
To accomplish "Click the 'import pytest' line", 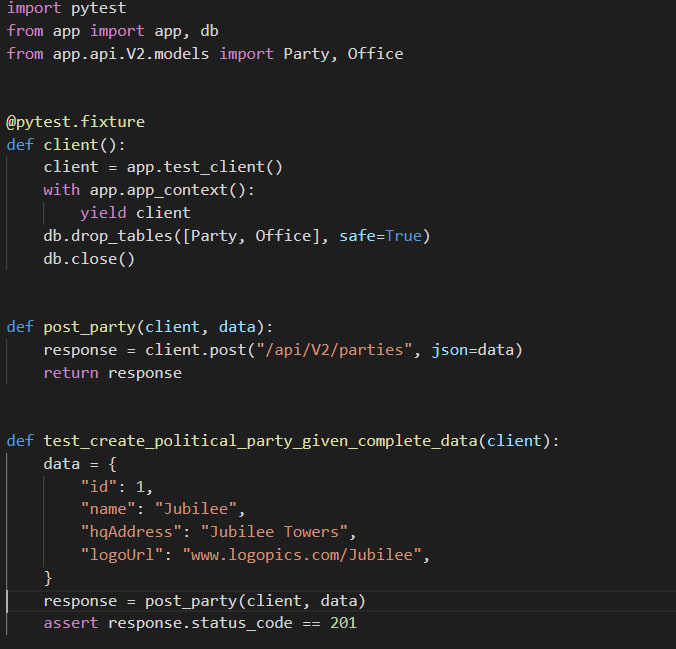I will tap(66, 8).
